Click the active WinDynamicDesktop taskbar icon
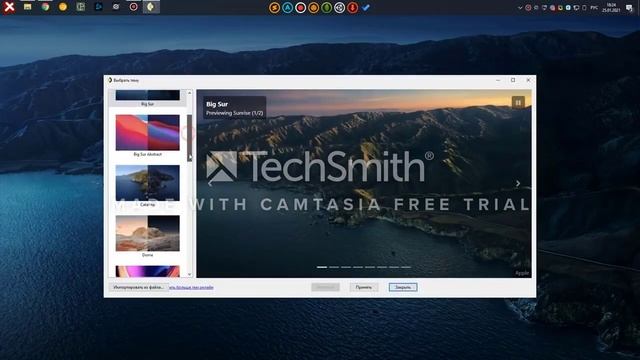The height and width of the screenshot is (360, 640). click(151, 7)
